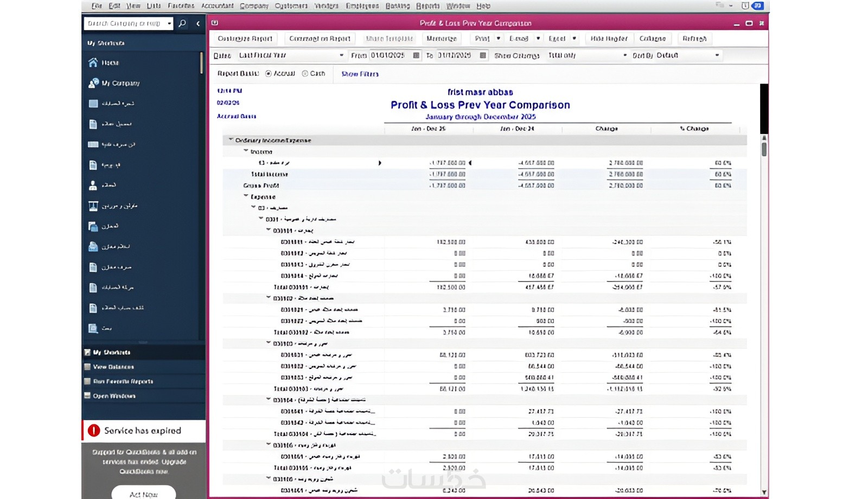Image resolution: width=868 pixels, height=499 pixels.
Task: Open the Show Columns dropdown
Action: (x=625, y=55)
